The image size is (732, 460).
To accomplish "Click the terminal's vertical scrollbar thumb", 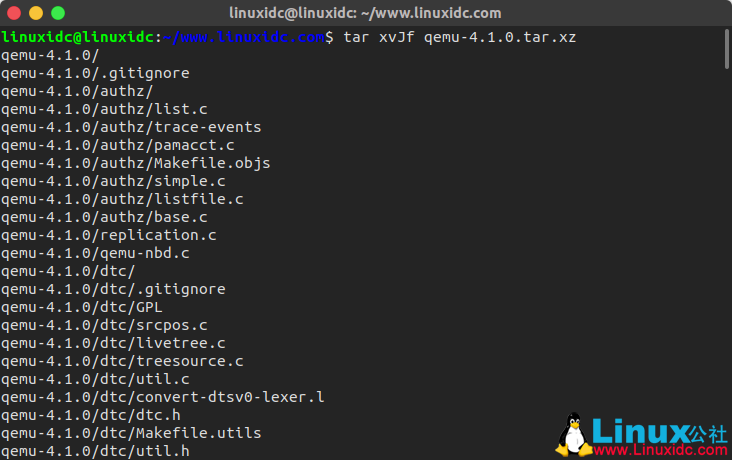I will click(x=726, y=49).
